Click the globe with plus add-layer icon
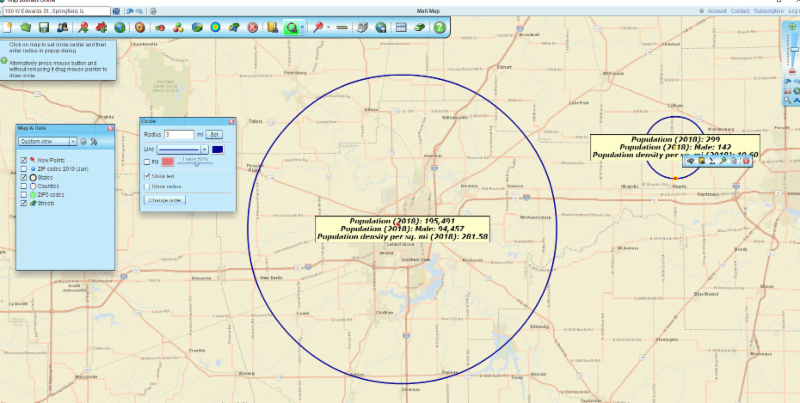800x403 pixels. coord(120,28)
